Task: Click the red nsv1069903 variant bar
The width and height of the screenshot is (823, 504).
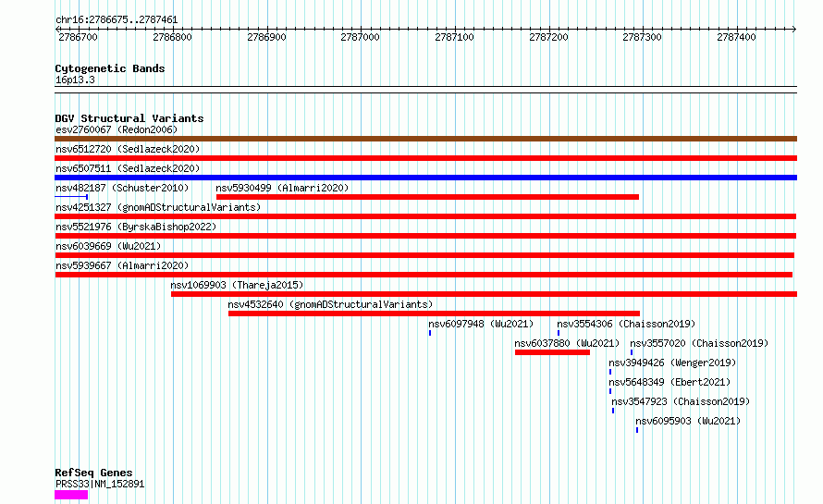Action: pos(484,294)
